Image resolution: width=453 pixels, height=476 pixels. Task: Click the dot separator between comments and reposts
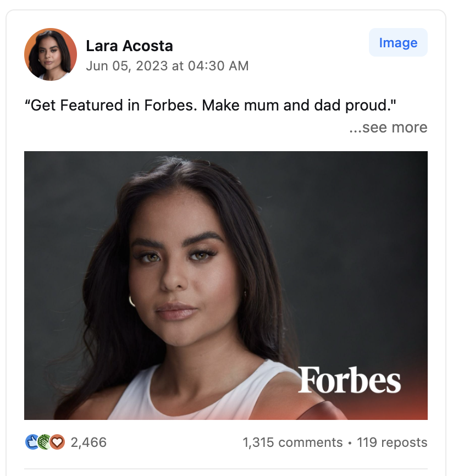coord(350,442)
